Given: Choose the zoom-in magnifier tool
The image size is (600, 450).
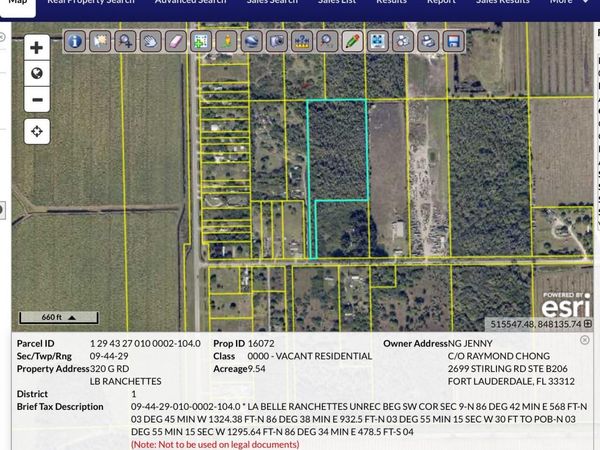Looking at the screenshot, I should pos(125,41).
